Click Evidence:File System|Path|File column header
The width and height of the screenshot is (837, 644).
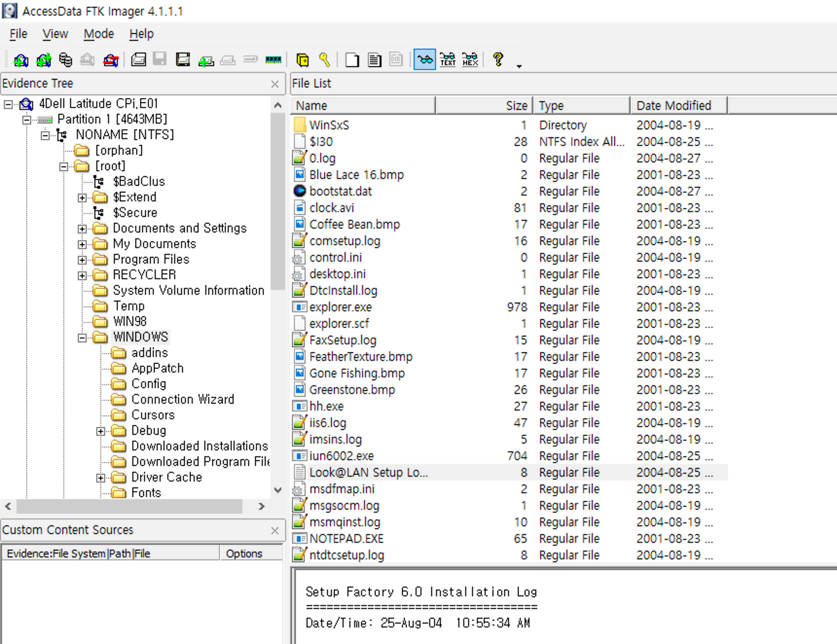pyautogui.click(x=110, y=554)
